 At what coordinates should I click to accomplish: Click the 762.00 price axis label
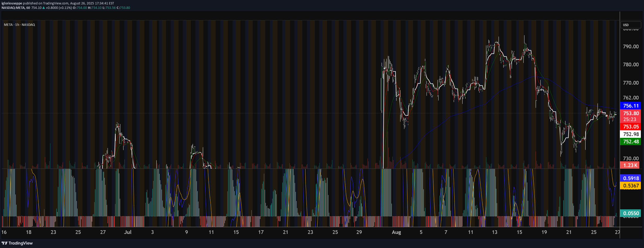coord(631,98)
